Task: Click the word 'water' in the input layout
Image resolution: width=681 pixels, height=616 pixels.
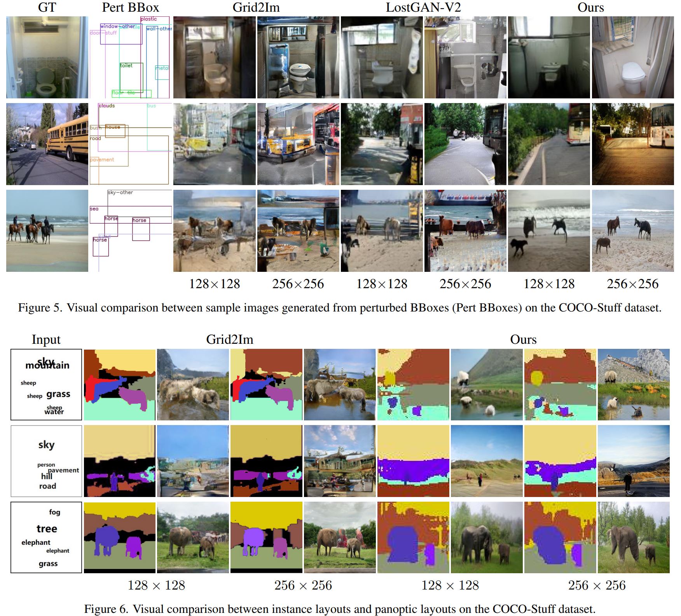Action: click(54, 412)
